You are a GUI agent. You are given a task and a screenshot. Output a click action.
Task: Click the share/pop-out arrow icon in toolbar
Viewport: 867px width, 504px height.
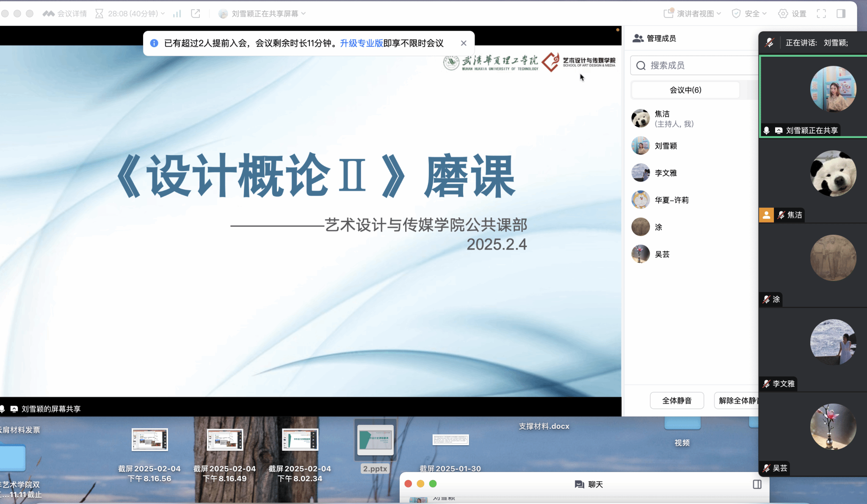pyautogui.click(x=196, y=14)
